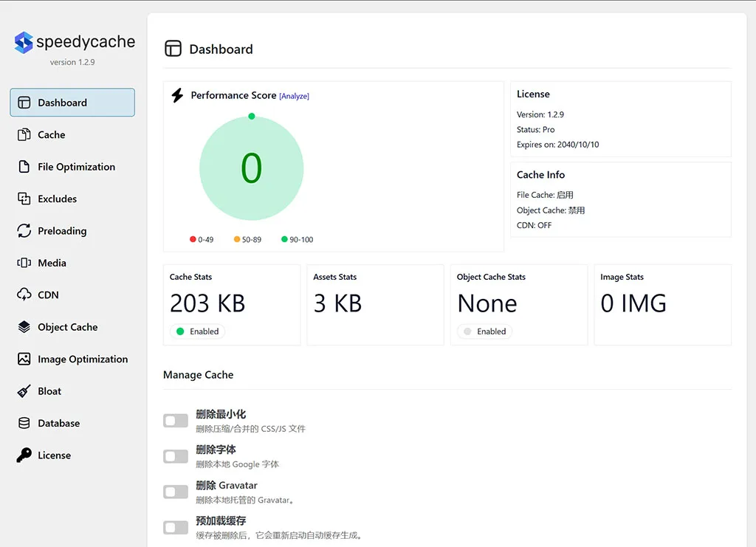Go to the Excludes menu item
Viewport: 756px width, 547px height.
point(58,199)
